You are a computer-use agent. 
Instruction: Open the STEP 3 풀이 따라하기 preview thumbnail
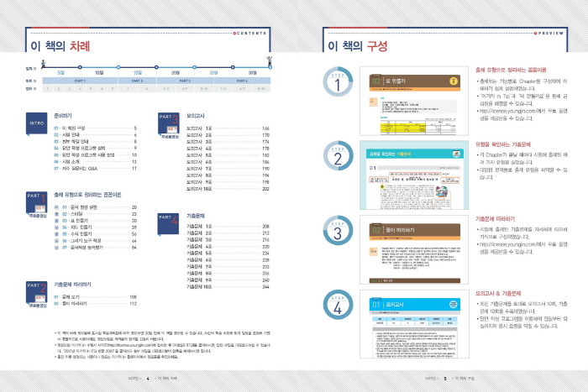tap(414, 249)
